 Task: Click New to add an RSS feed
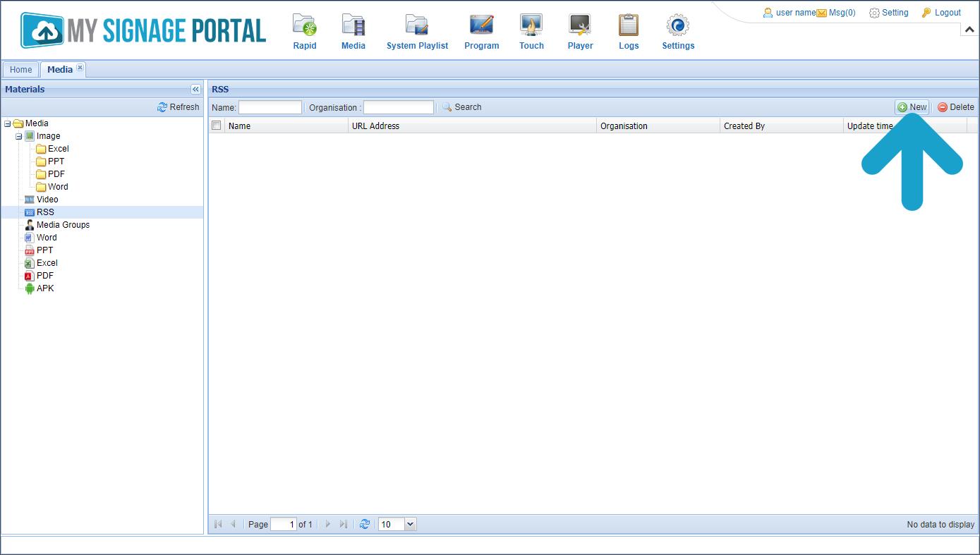tap(912, 107)
